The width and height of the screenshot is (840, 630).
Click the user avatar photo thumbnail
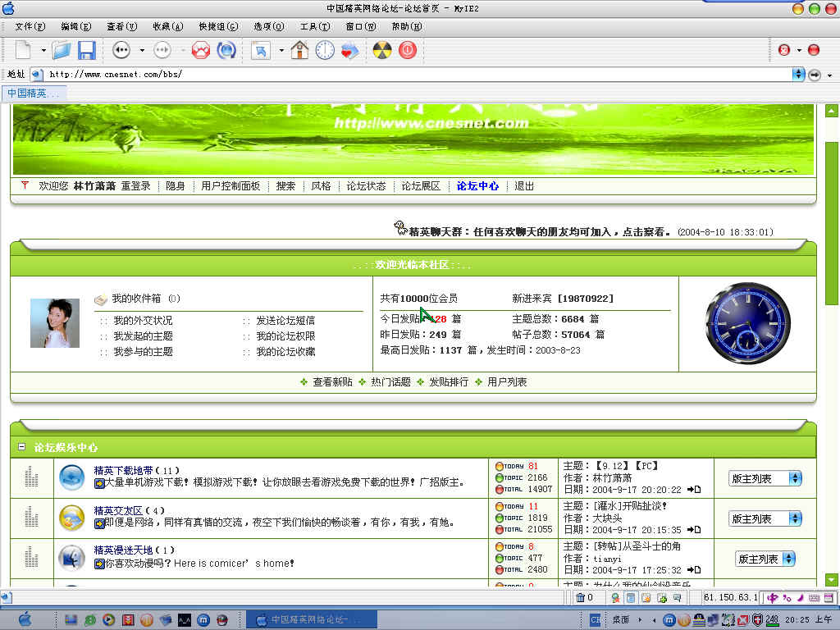point(55,323)
